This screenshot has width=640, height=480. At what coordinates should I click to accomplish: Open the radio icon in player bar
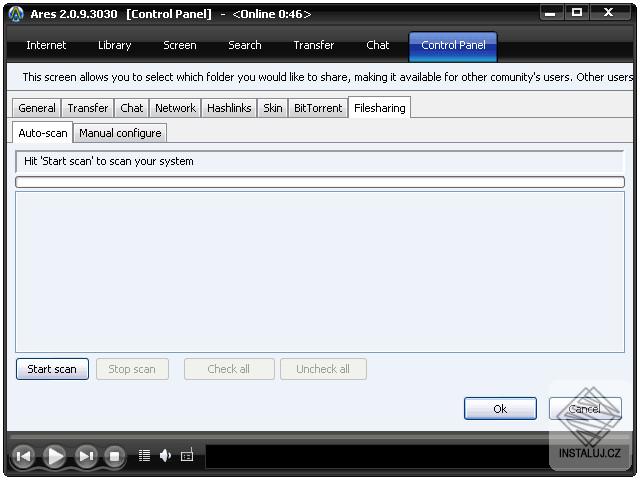[x=187, y=454]
